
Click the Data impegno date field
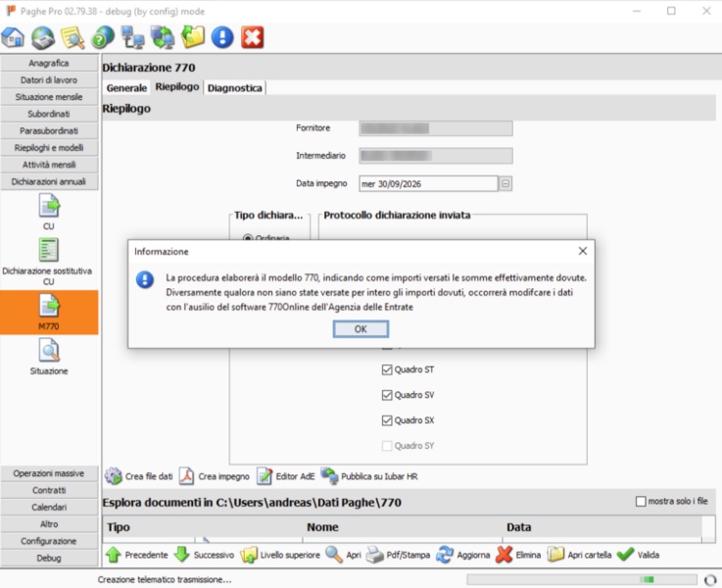[x=428, y=183]
